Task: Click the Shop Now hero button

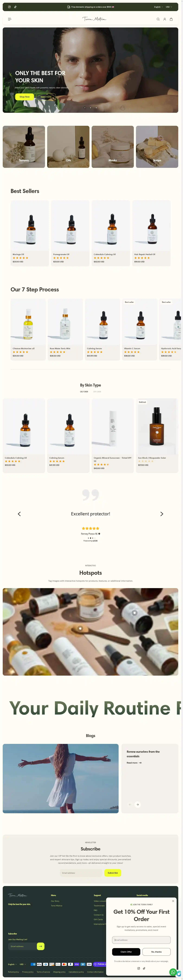Action: [x=24, y=97]
